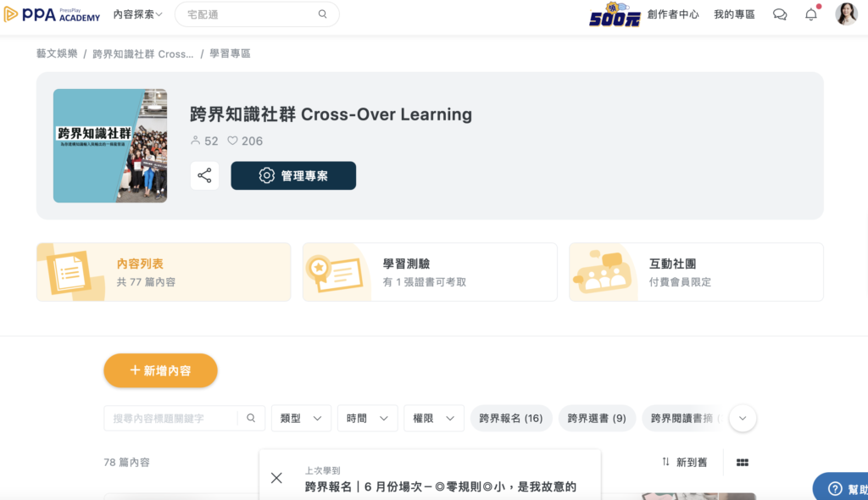The height and width of the screenshot is (500, 868).
Task: Expand more tags with chevron button
Action: point(743,418)
